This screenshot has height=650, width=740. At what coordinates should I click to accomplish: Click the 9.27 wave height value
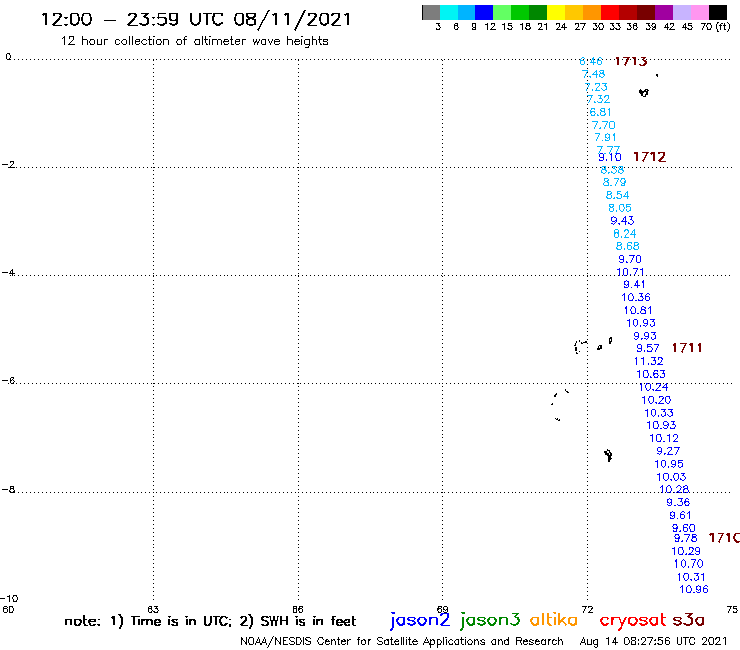tap(668, 451)
